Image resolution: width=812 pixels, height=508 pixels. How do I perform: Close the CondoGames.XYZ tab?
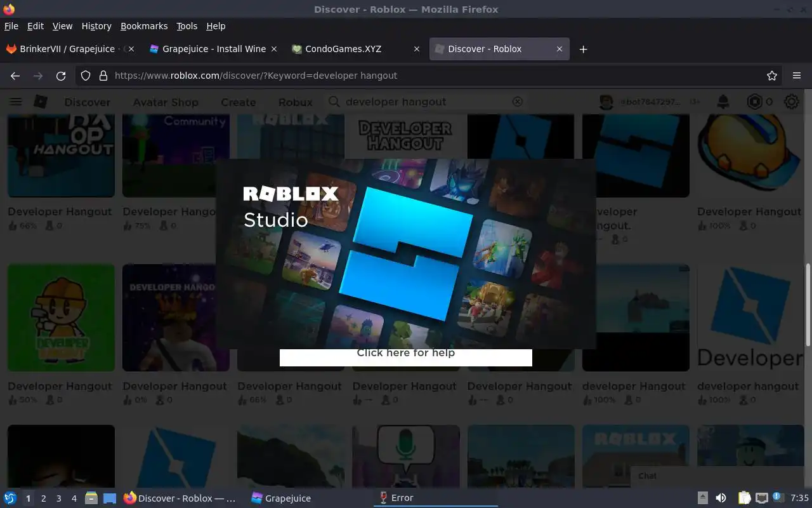(417, 49)
